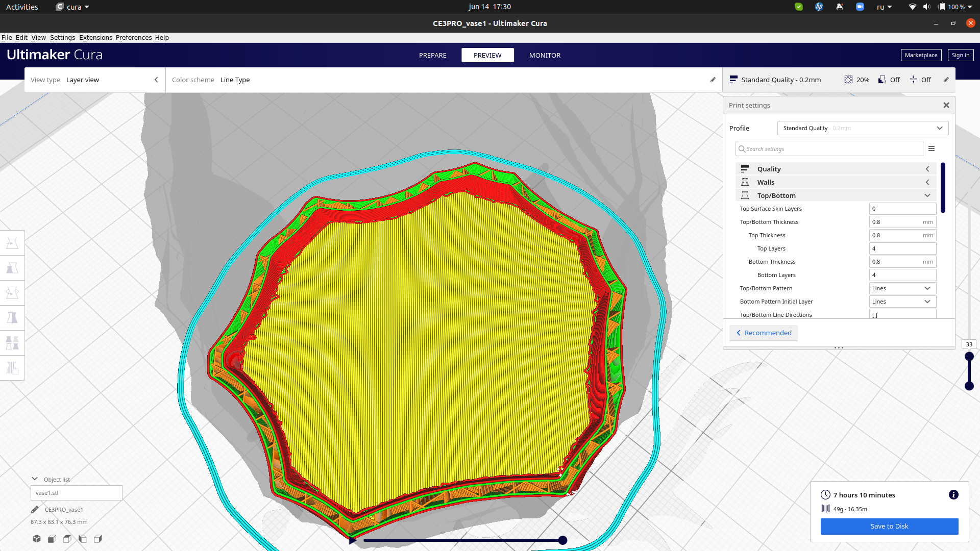Screen dimensions: 980x551
Task: Click pencil icon in print settings summary bar
Action: [946, 80]
